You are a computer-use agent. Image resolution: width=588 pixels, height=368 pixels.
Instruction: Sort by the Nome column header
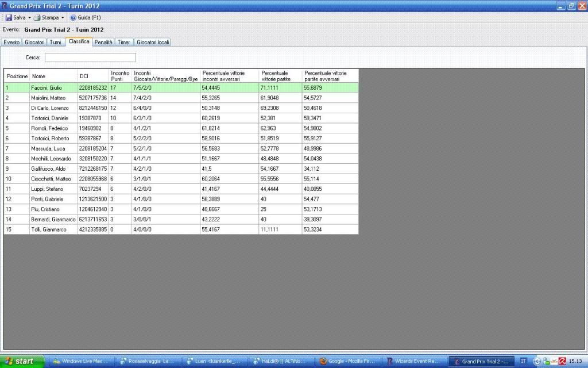tap(53, 76)
